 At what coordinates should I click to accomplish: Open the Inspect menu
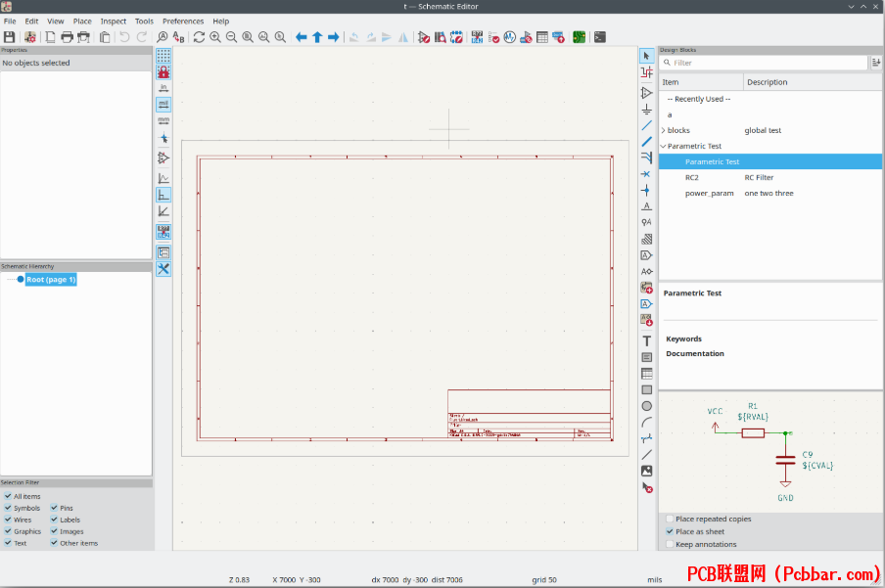pos(114,21)
